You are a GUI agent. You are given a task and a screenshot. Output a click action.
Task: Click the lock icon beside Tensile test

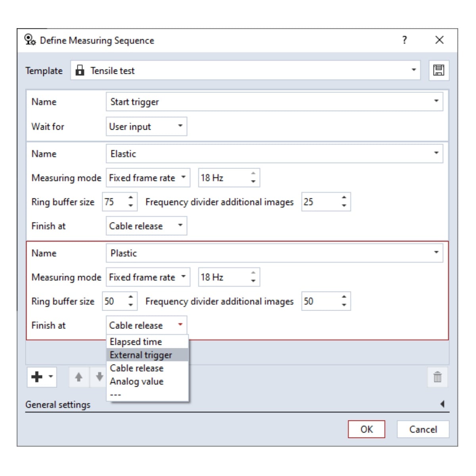pos(80,70)
